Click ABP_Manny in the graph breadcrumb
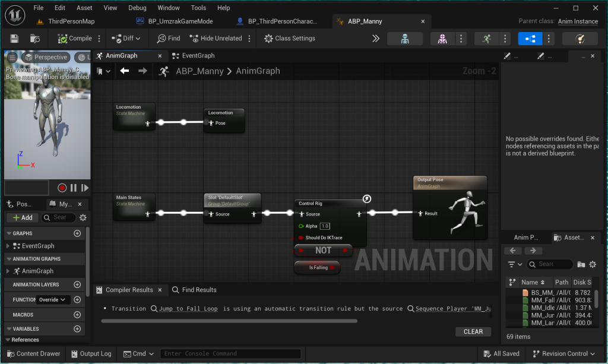This screenshot has width=608, height=364. (x=199, y=71)
